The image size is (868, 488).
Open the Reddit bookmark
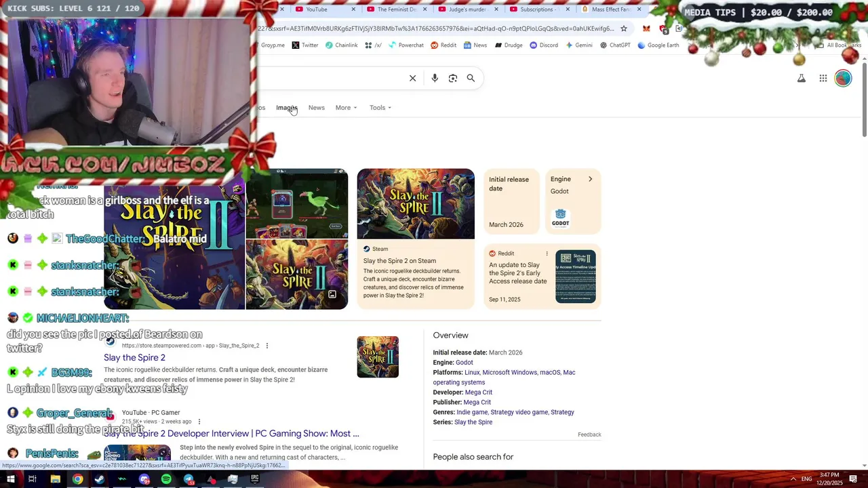443,45
